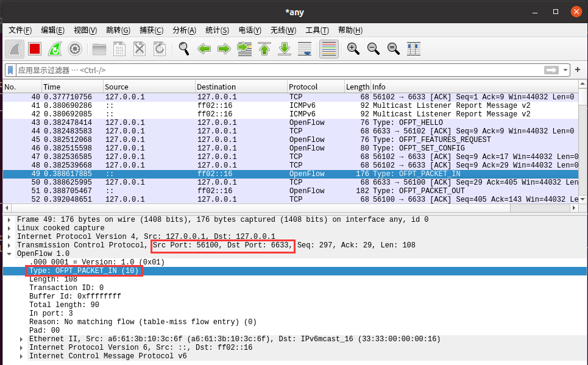Zoom in the packet text
This screenshot has width=588, height=365.
pos(353,49)
